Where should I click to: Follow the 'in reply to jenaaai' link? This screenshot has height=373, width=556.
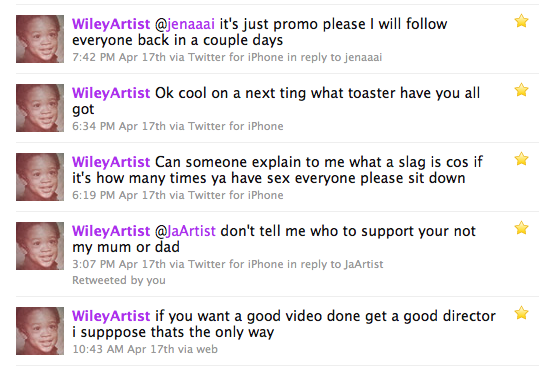(x=334, y=57)
